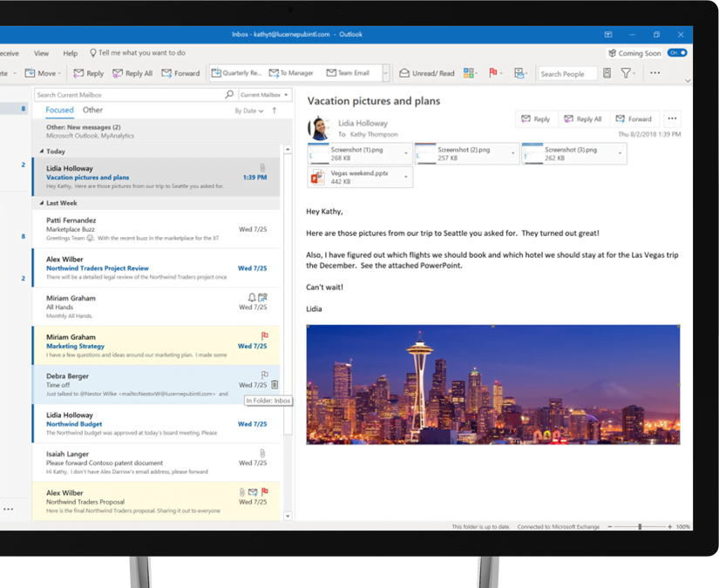This screenshot has width=719, height=588.
Task: Click attachment paperclip on Isaiah Langer message
Action: click(x=262, y=453)
